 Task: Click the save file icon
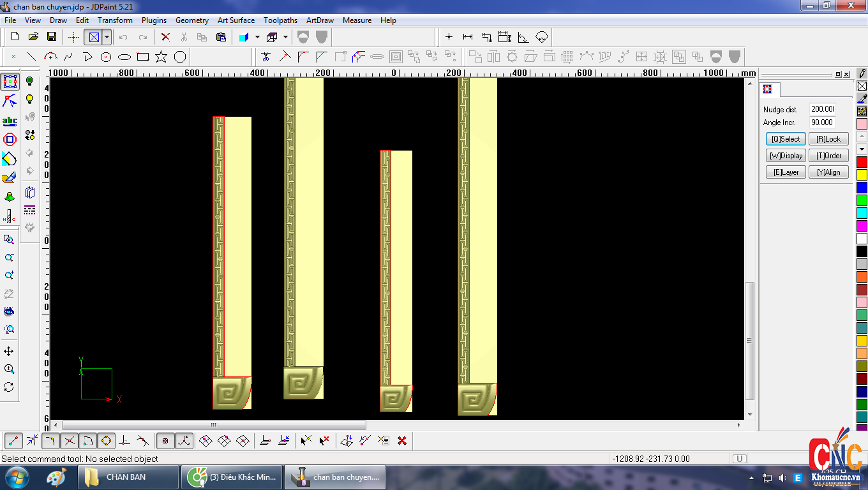[52, 37]
